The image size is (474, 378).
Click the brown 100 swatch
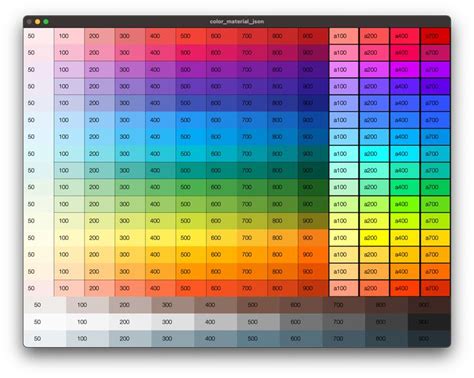[88, 305]
